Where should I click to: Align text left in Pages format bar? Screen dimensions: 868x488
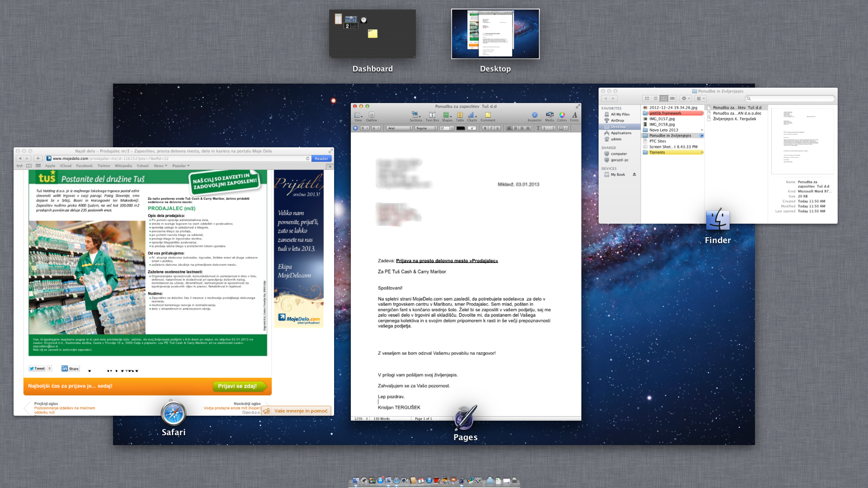click(x=509, y=128)
